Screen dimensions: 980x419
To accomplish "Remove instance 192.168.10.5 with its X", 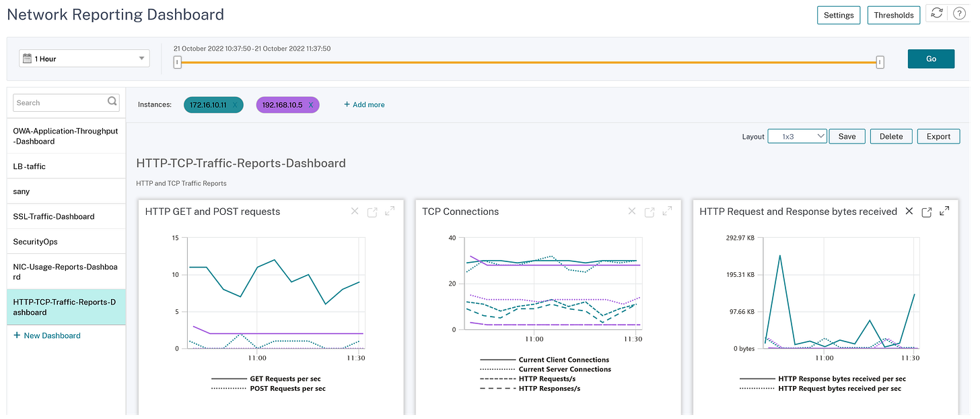I will click(310, 105).
